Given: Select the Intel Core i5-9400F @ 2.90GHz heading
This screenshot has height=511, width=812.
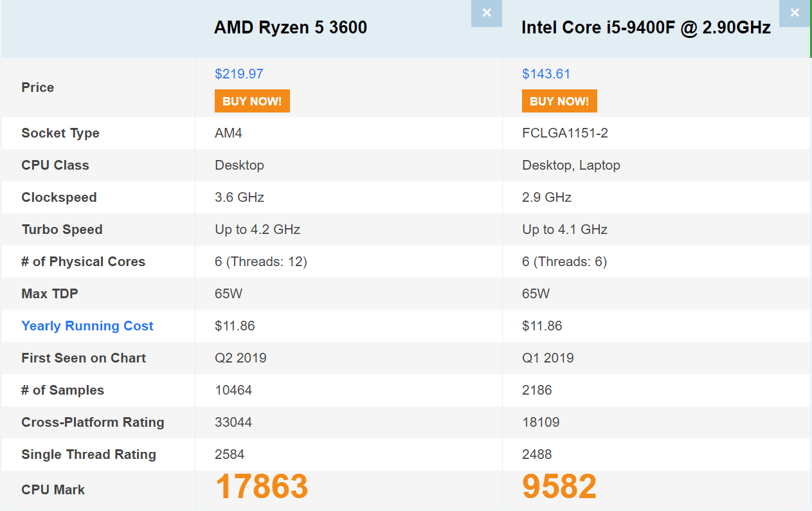Looking at the screenshot, I should click(646, 28).
